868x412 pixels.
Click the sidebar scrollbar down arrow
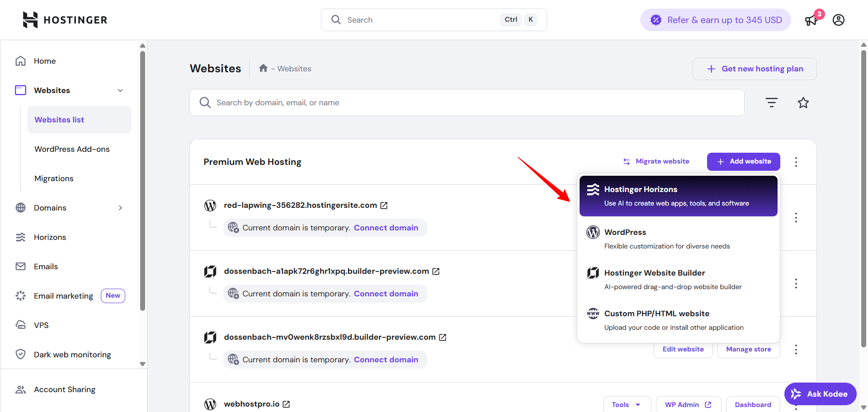[x=142, y=364]
